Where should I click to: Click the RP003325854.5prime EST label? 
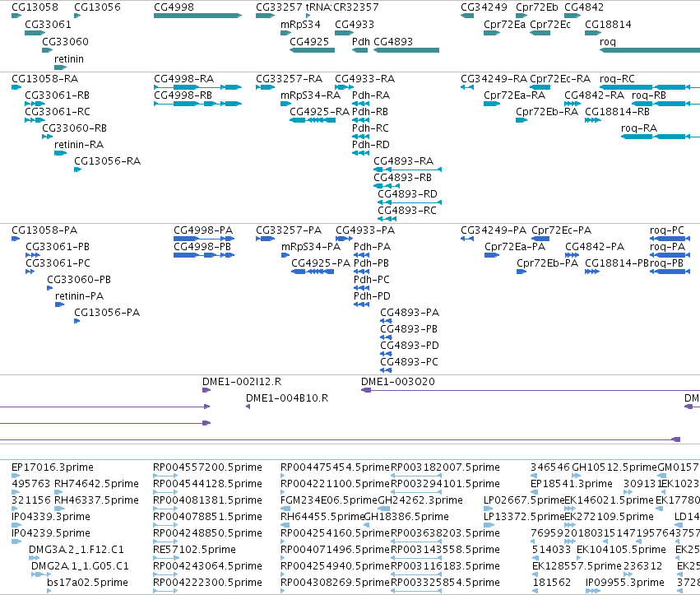point(446,583)
